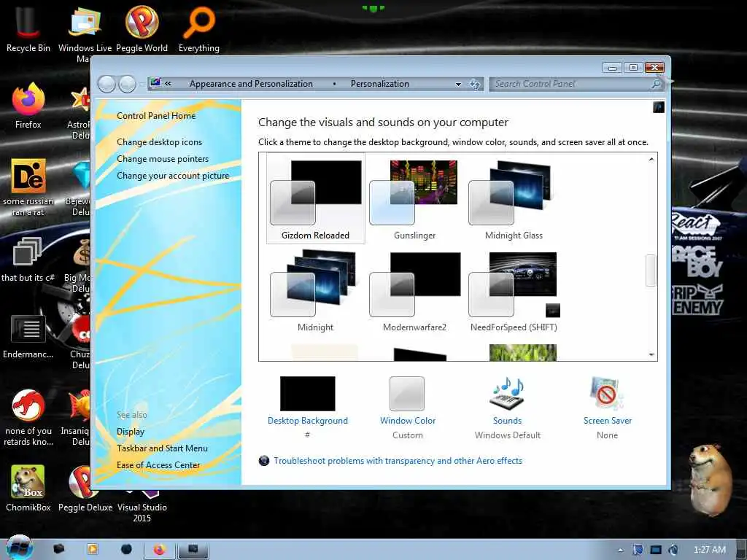
Task: Show hidden tray icons arrow
Action: [x=620, y=550]
